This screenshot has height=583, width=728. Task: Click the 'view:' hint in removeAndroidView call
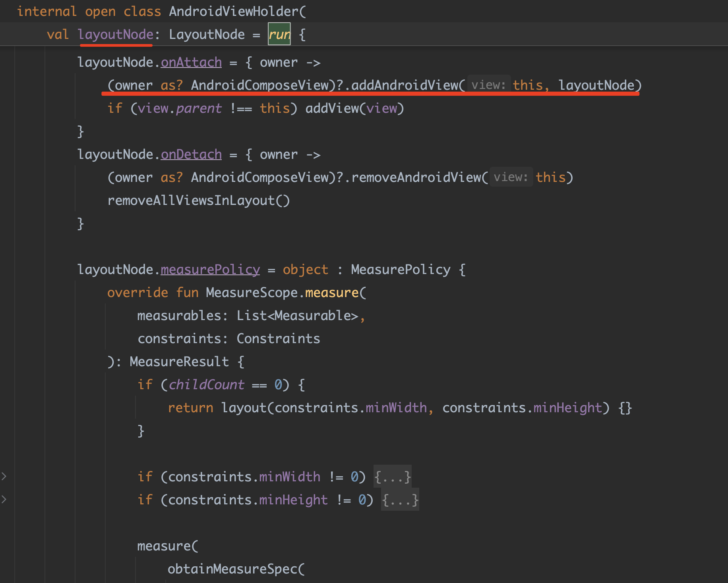[511, 177]
